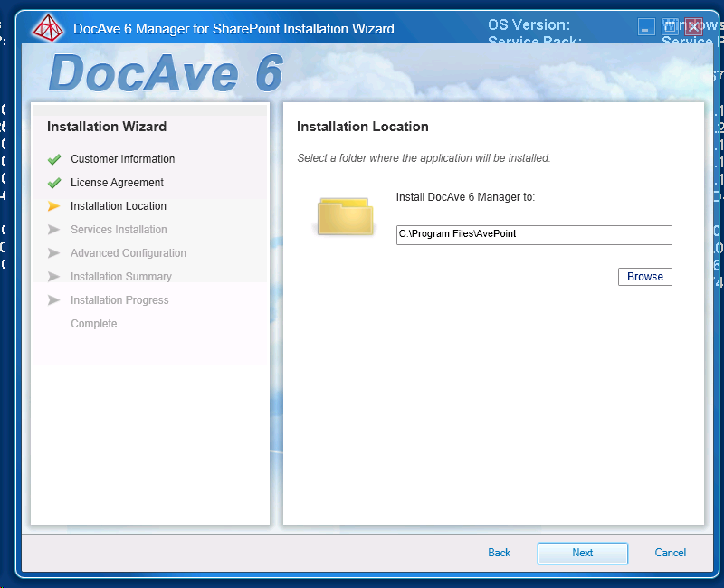The image size is (724, 588).
Task: Click the orange arrow beside Installation Location
Action: point(53,205)
